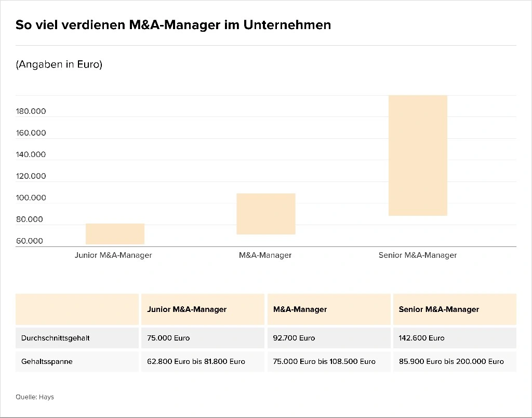Select the 100.000 y-axis label
This screenshot has width=532, height=418.
pyautogui.click(x=31, y=198)
